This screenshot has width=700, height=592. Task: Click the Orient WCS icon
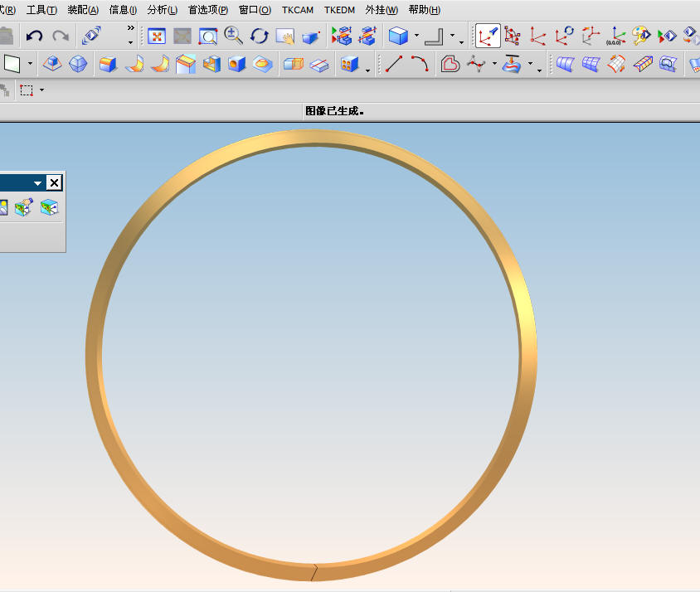tap(591, 36)
